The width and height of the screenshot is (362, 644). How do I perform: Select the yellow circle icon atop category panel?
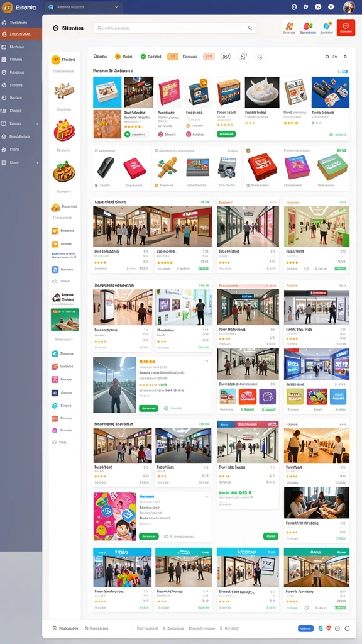click(x=56, y=60)
